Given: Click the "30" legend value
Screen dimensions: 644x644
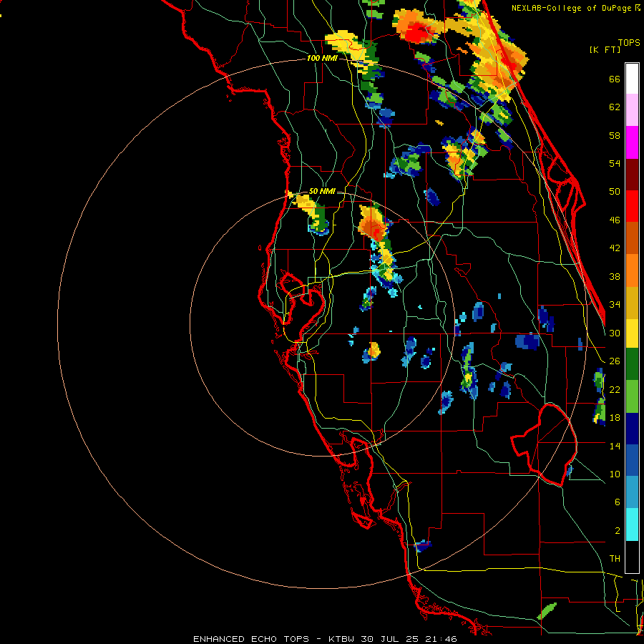Looking at the screenshot, I should [x=615, y=333].
